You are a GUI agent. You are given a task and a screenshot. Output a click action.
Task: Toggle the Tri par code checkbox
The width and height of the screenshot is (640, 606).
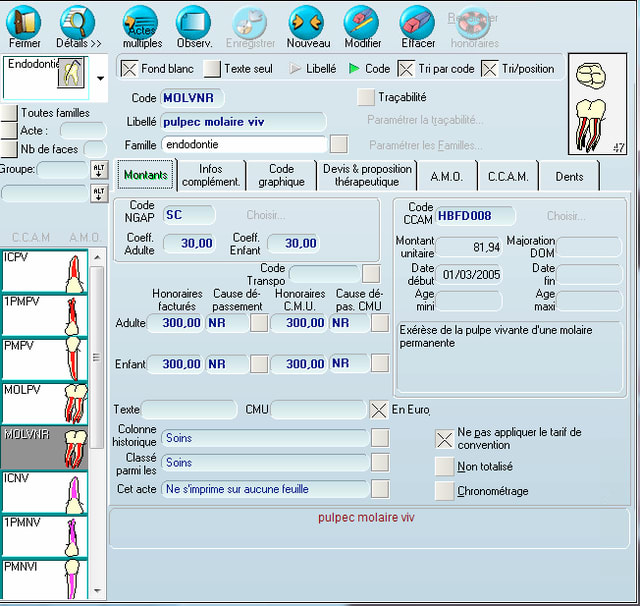point(406,69)
